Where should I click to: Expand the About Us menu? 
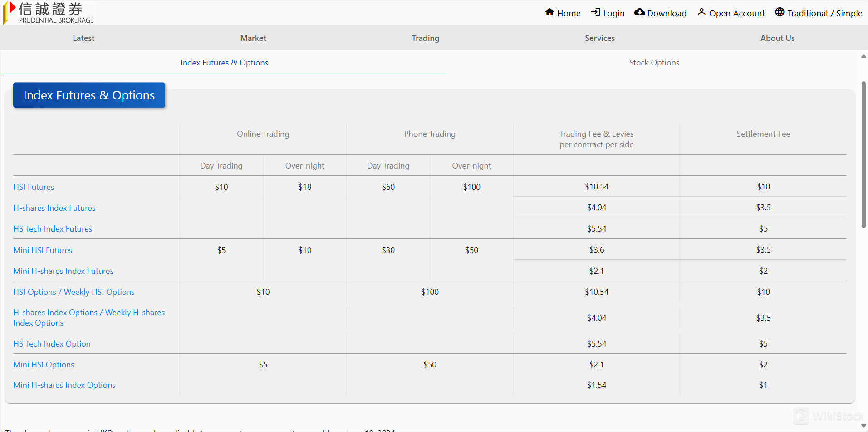[777, 38]
